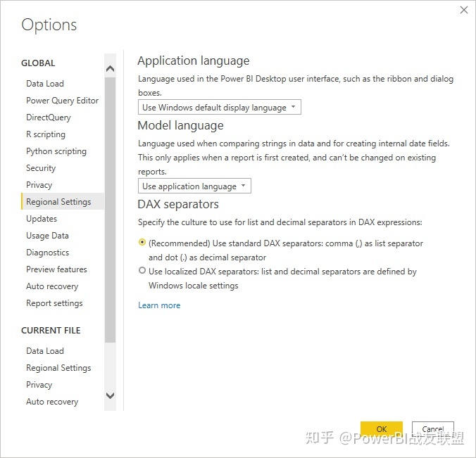Click the sidebar scroll down arrow
Image resolution: width=476 pixels, height=458 pixels.
[x=110, y=395]
